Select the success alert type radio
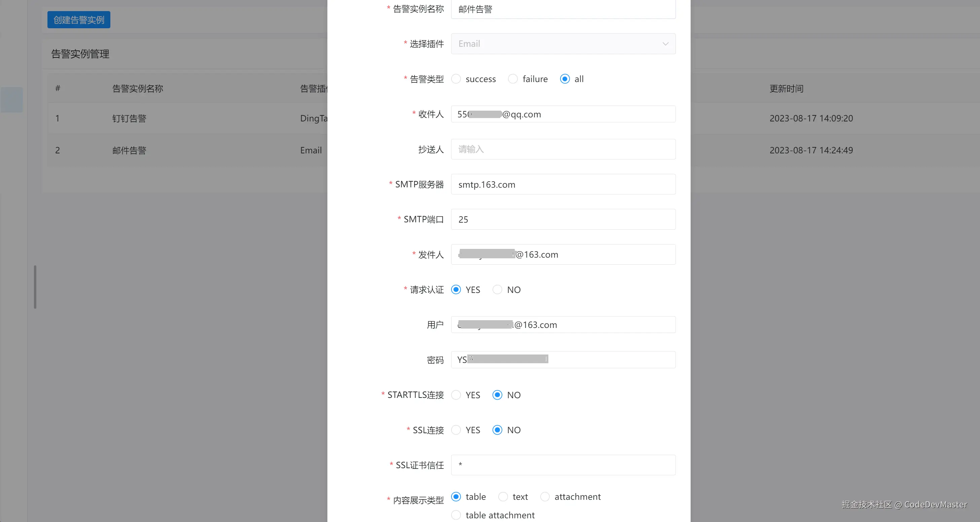 point(456,79)
